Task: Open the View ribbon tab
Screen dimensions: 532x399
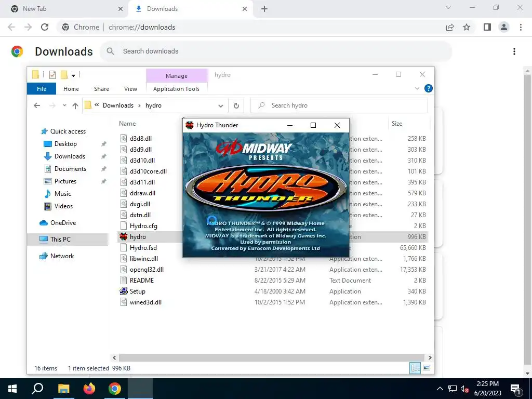Action: (x=130, y=89)
